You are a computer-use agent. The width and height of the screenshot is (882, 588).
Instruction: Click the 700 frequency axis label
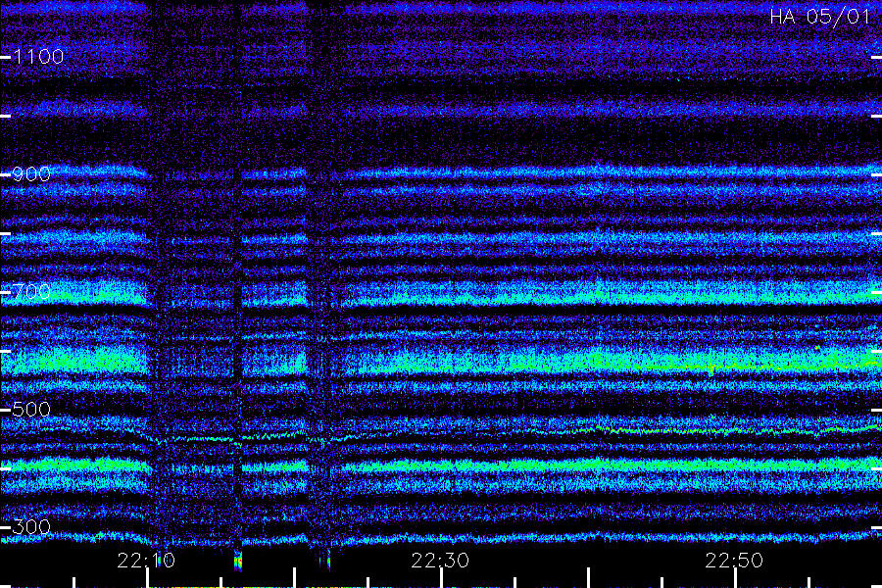click(31, 291)
